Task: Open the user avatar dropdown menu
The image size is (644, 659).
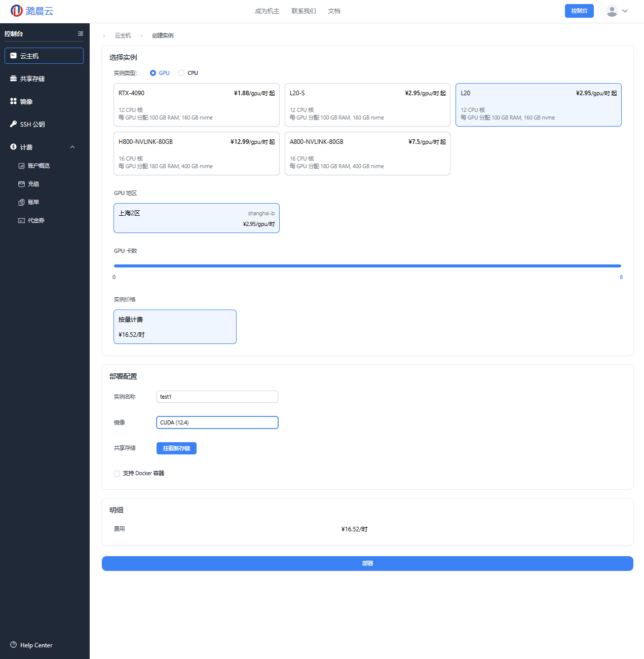Action: tap(617, 11)
